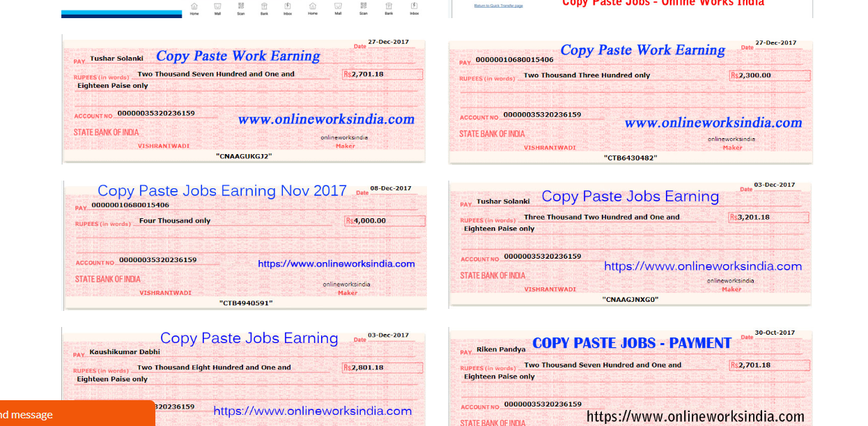Open the cheque image coded CNAAGJNXG0
The height and width of the screenshot is (426, 868).
coord(630,243)
